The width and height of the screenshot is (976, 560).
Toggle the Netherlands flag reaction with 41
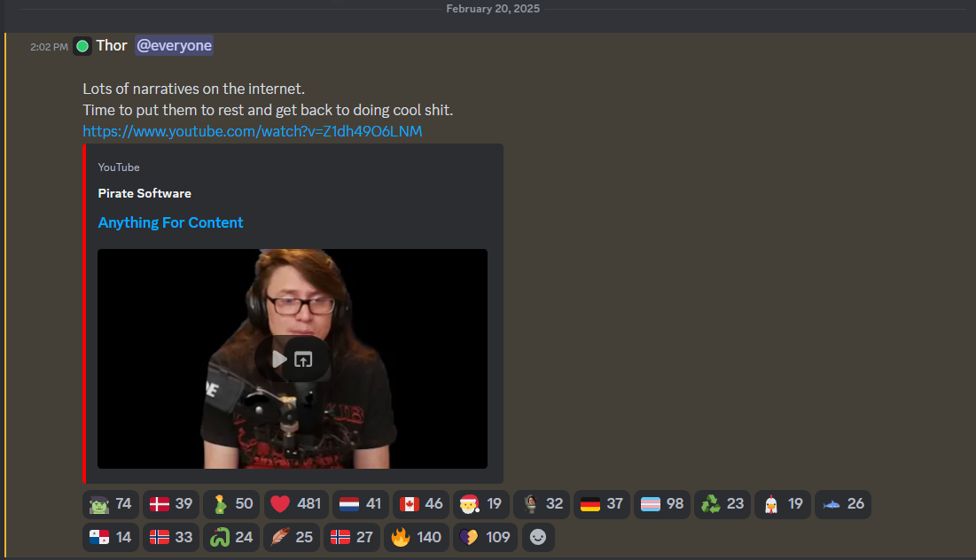click(361, 504)
